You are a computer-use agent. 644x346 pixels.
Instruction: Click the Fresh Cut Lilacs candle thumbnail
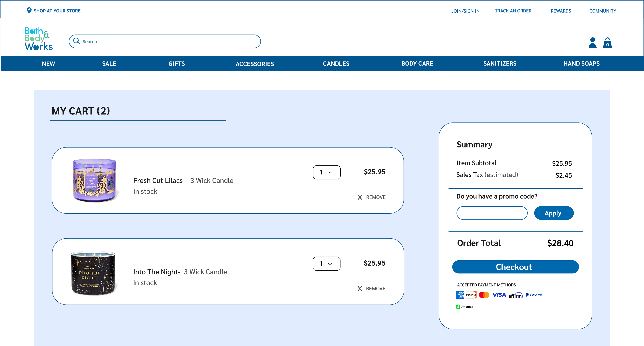[94, 180]
